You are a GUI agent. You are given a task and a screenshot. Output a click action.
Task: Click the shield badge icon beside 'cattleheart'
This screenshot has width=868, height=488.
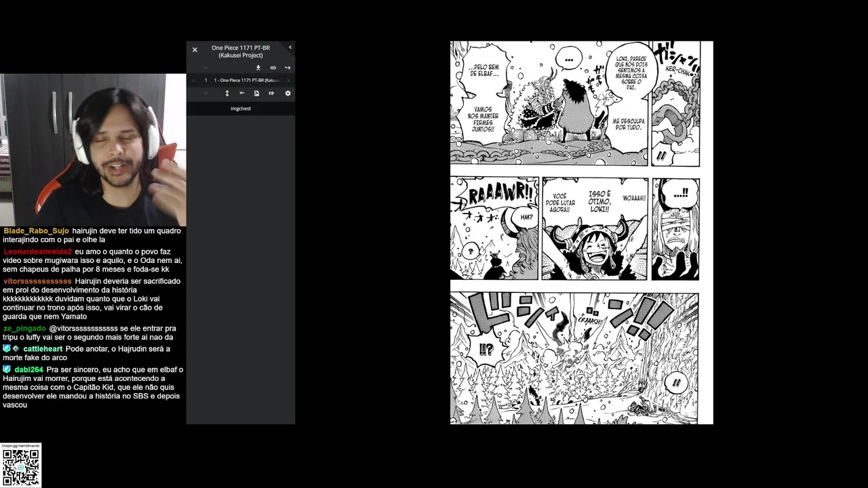(7, 348)
